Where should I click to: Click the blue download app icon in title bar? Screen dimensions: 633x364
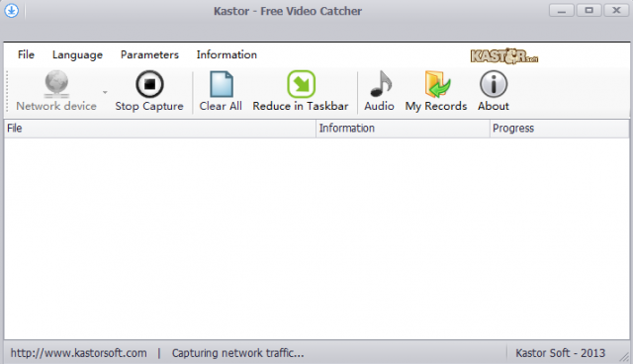point(11,11)
